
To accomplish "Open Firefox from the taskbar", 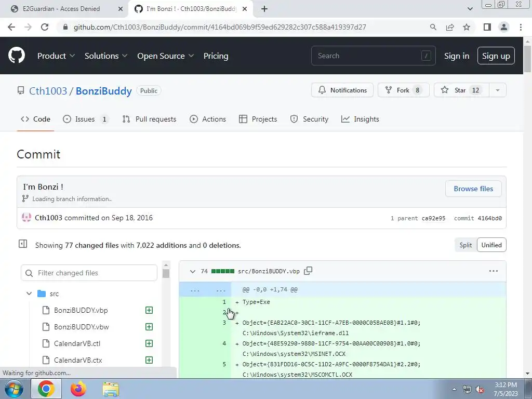I will pos(78,389).
